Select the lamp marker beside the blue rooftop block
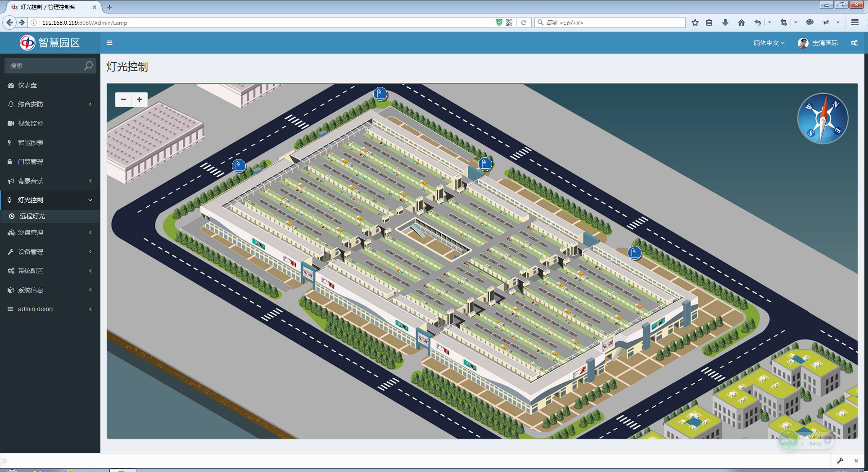This screenshot has height=472, width=868. point(484,164)
